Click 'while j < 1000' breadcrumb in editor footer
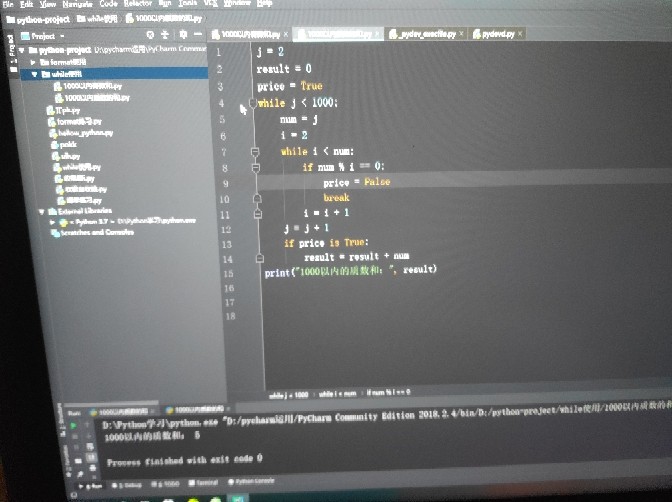672x502 pixels. click(288, 395)
